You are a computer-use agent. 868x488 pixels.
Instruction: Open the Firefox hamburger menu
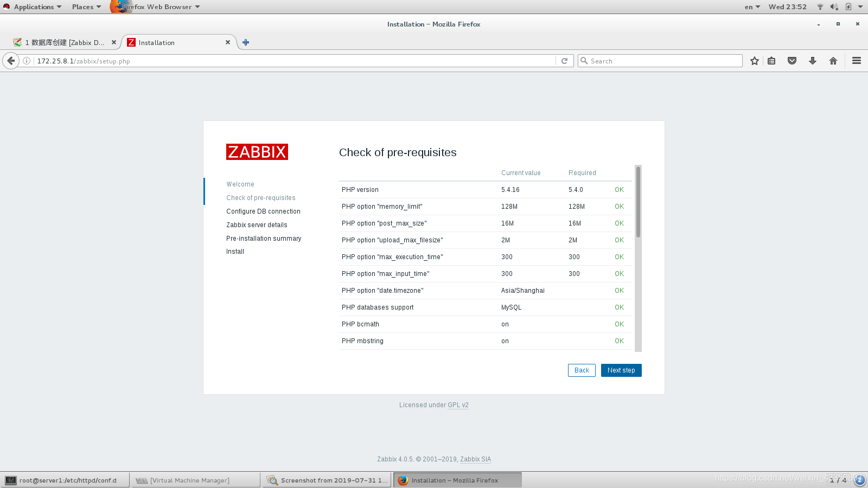857,61
